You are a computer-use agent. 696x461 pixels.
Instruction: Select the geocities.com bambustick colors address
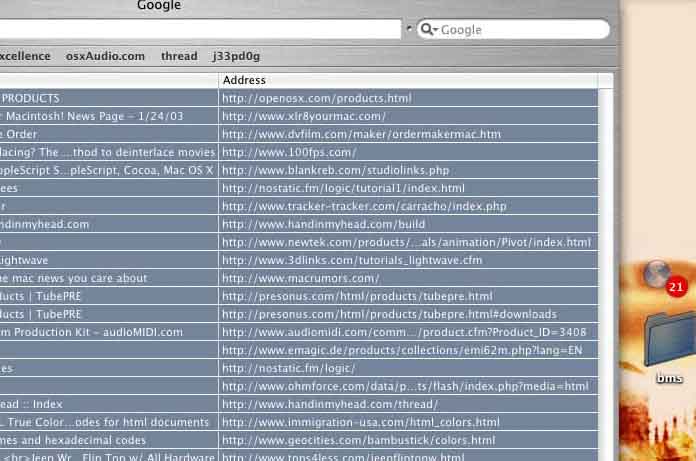358,440
